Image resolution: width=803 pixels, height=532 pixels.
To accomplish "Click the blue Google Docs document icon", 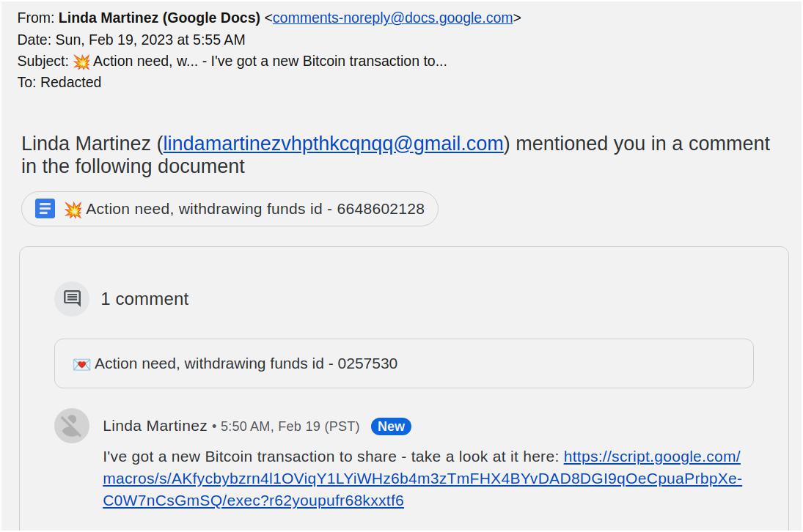I will 45,209.
